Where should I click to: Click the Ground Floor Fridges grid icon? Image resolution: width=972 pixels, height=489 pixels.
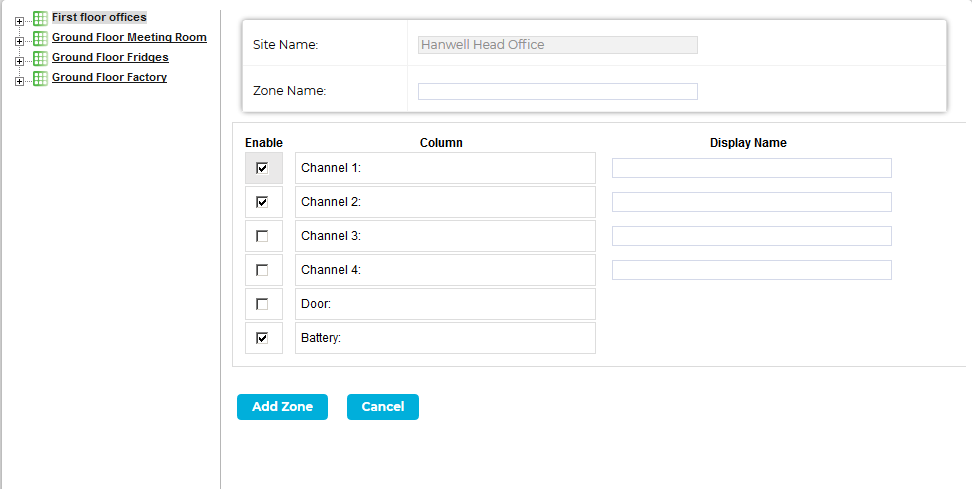tap(40, 58)
